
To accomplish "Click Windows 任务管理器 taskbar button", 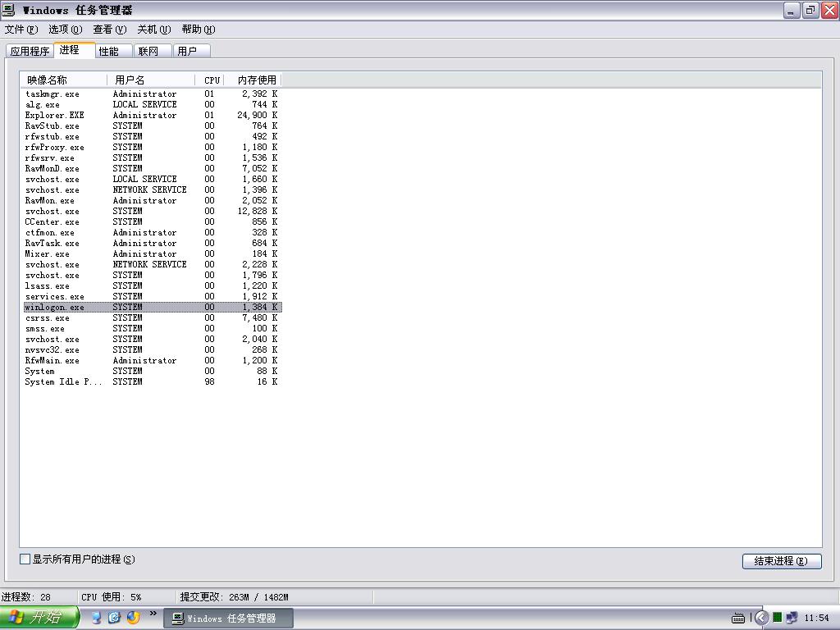I will point(228,619).
